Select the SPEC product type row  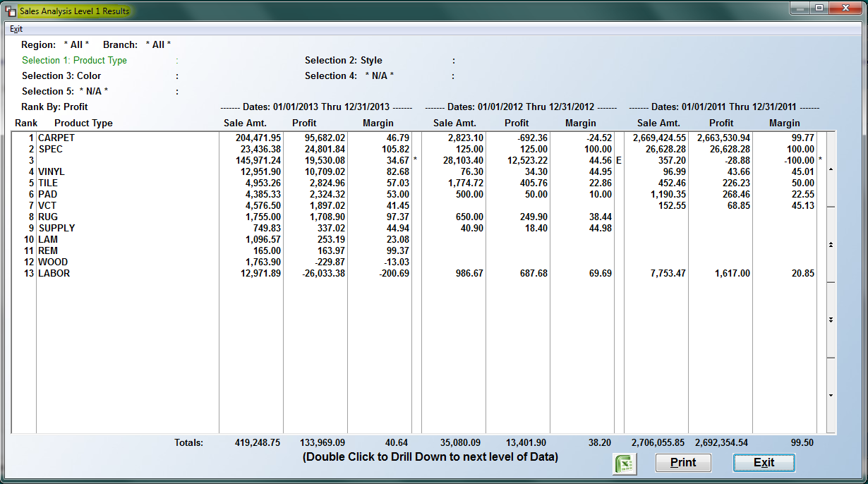(419, 149)
